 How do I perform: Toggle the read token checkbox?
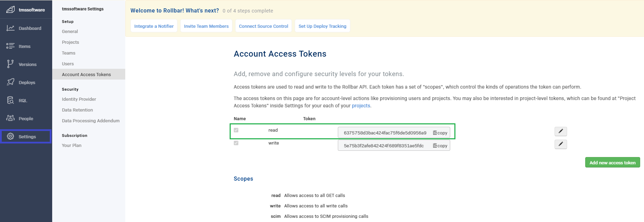click(236, 130)
